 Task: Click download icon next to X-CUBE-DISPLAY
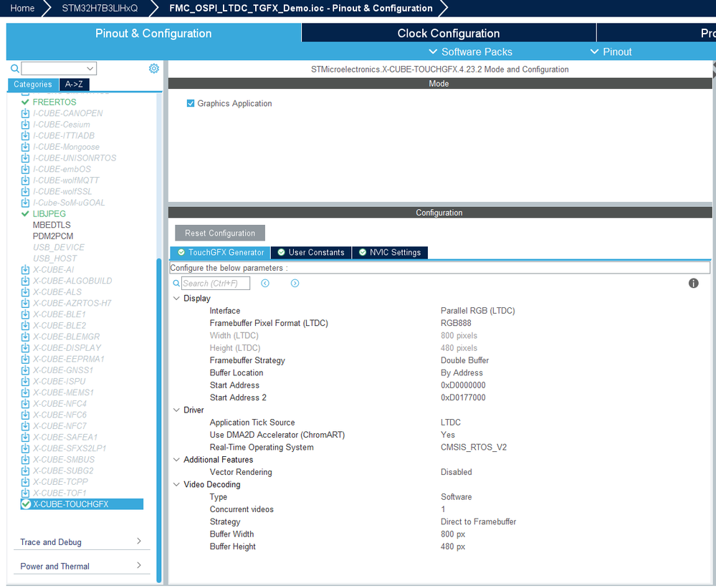26,347
